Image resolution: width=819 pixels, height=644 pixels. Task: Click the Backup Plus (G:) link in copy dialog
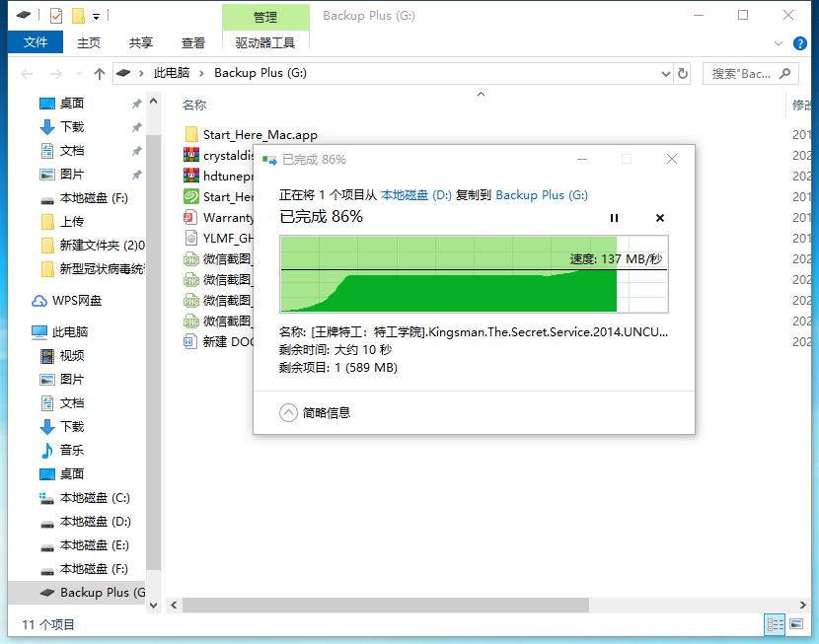[541, 195]
